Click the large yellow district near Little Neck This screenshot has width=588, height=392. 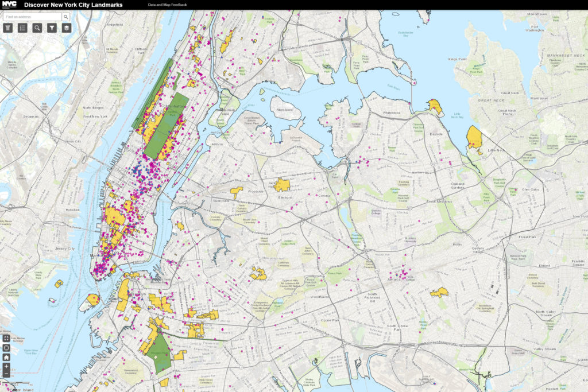[474, 138]
